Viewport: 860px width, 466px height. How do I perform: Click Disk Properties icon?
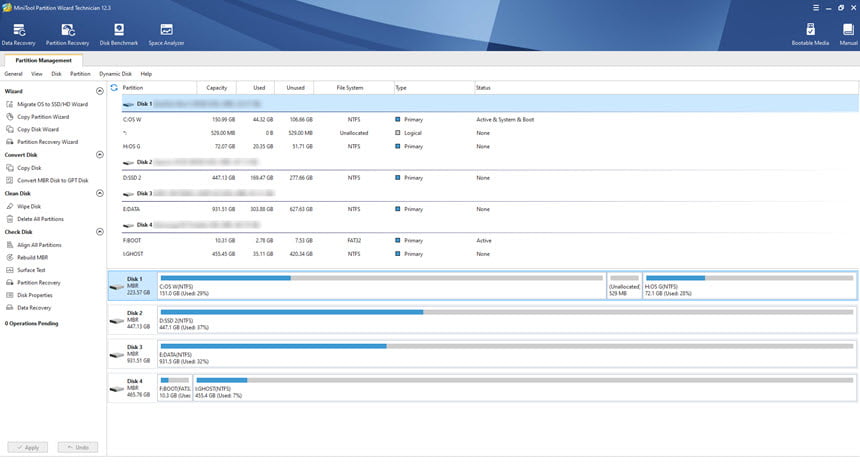pyautogui.click(x=9, y=295)
